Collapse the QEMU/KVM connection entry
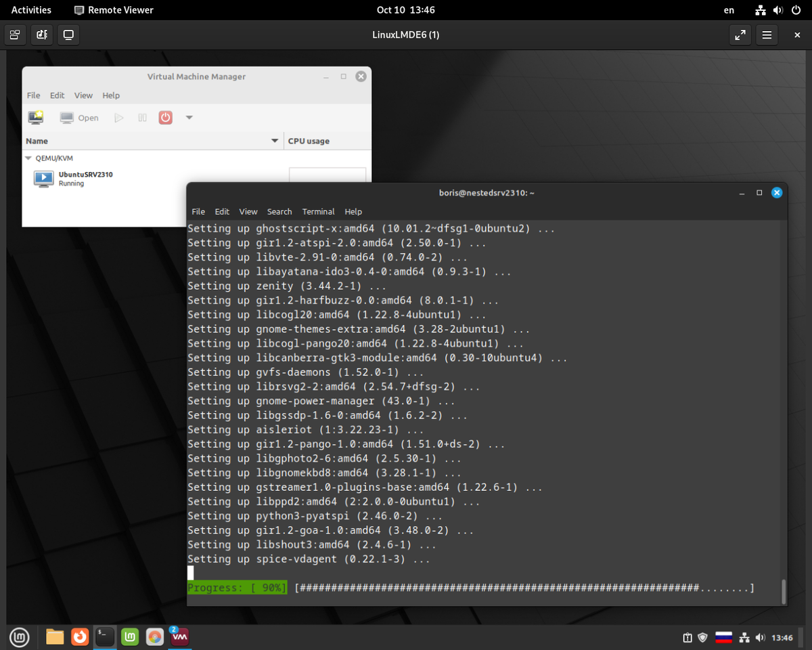The height and width of the screenshot is (650, 812). coord(28,158)
